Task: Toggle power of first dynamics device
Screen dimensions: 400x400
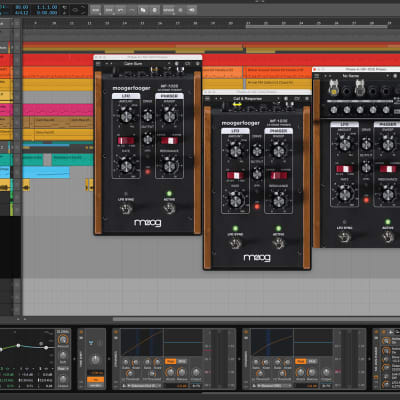Action: (116, 332)
